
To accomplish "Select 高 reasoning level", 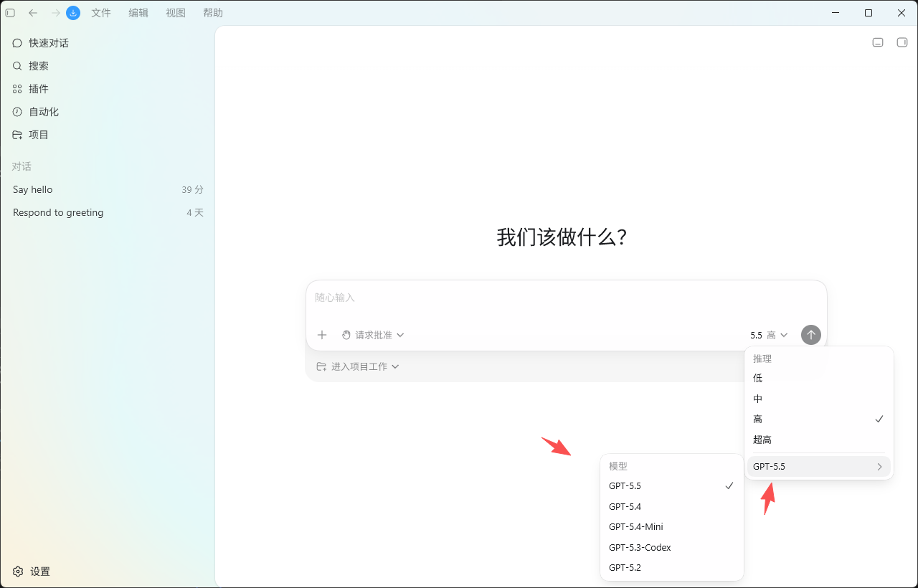I will [819, 419].
